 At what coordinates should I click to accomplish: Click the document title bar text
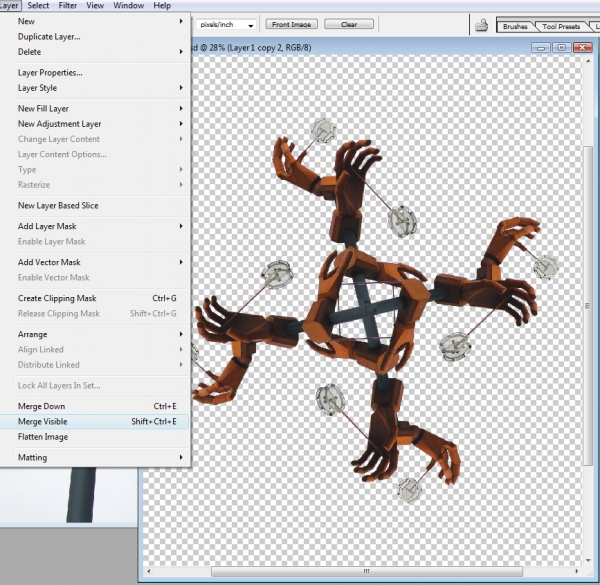(x=251, y=48)
